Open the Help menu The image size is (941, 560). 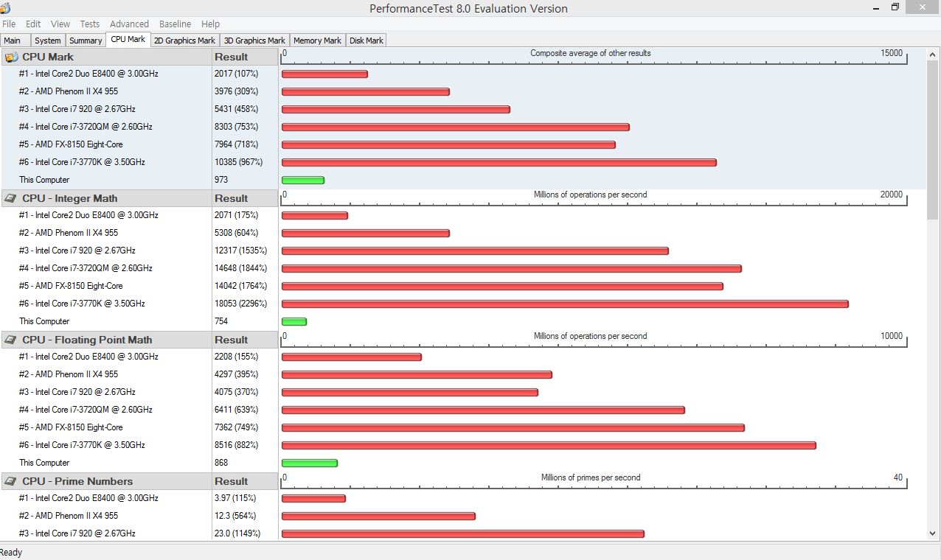(x=210, y=24)
